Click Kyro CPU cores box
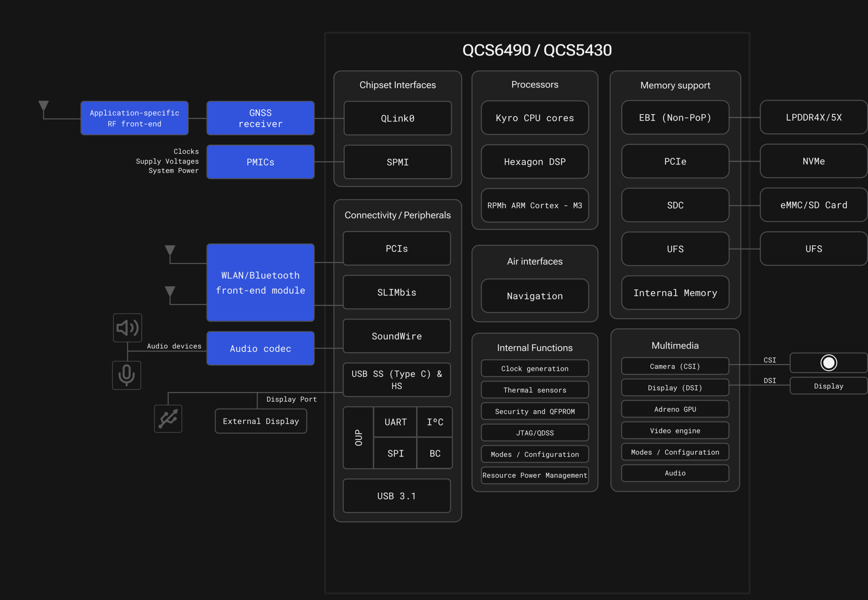Viewport: 868px width, 600px height. [x=535, y=118]
